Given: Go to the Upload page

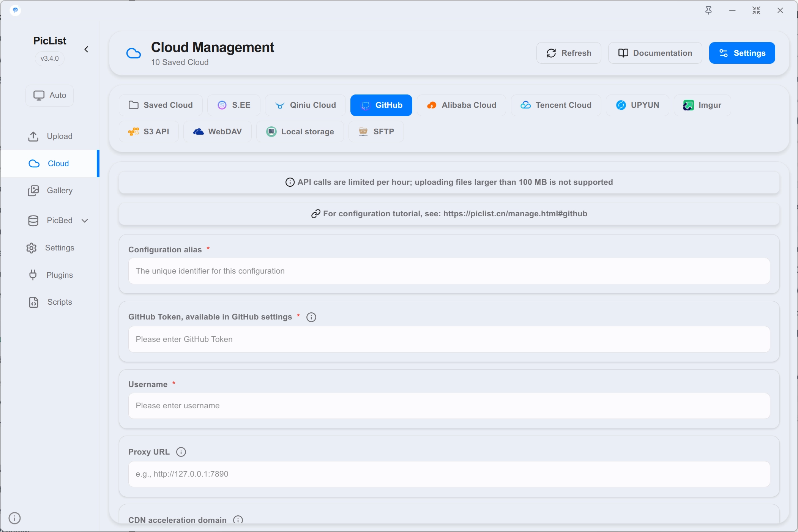Looking at the screenshot, I should tap(50, 136).
